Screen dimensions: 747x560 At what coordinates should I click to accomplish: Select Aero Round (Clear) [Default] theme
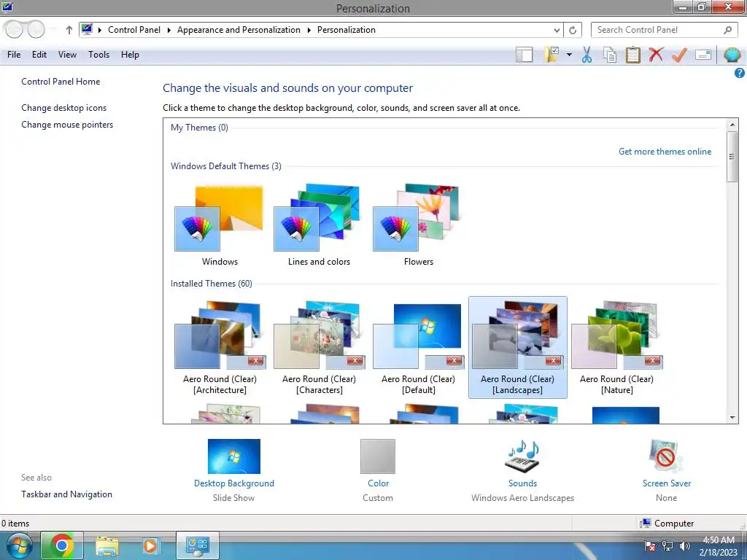pos(418,348)
